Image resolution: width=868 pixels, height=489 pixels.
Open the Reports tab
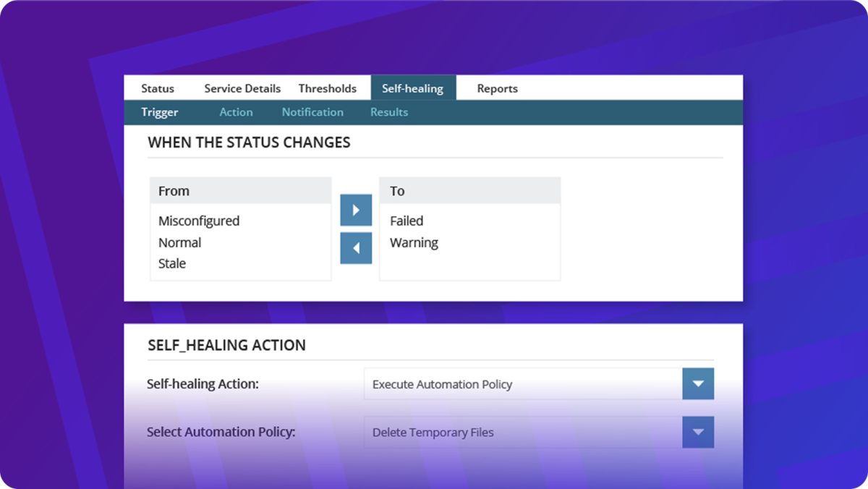point(498,88)
